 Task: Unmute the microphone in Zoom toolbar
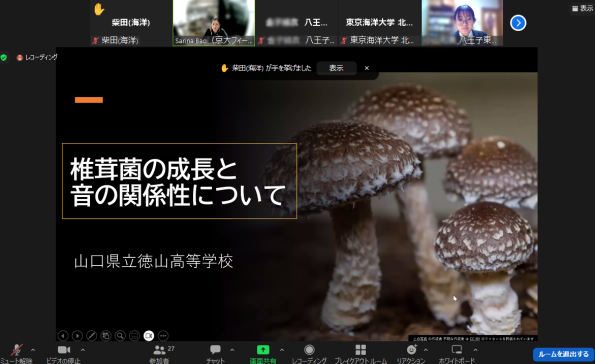[x=16, y=350]
